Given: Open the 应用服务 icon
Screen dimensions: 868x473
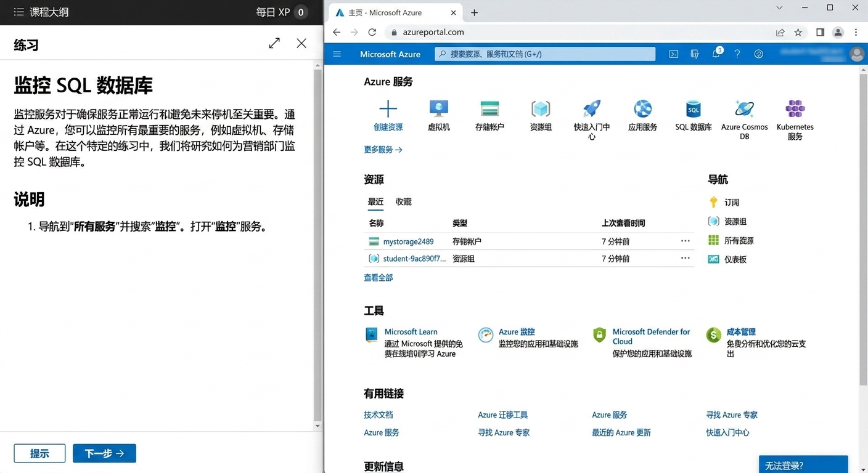Looking at the screenshot, I should coord(643,109).
